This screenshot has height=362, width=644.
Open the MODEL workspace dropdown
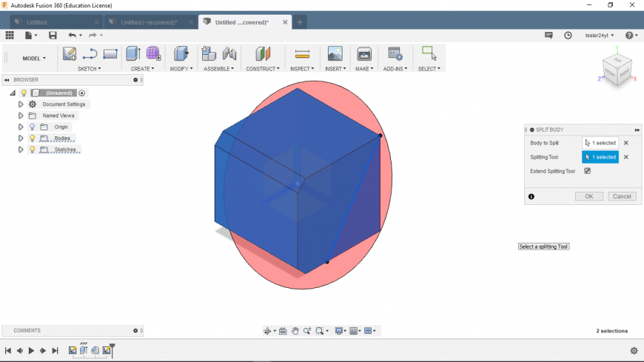tap(34, 58)
